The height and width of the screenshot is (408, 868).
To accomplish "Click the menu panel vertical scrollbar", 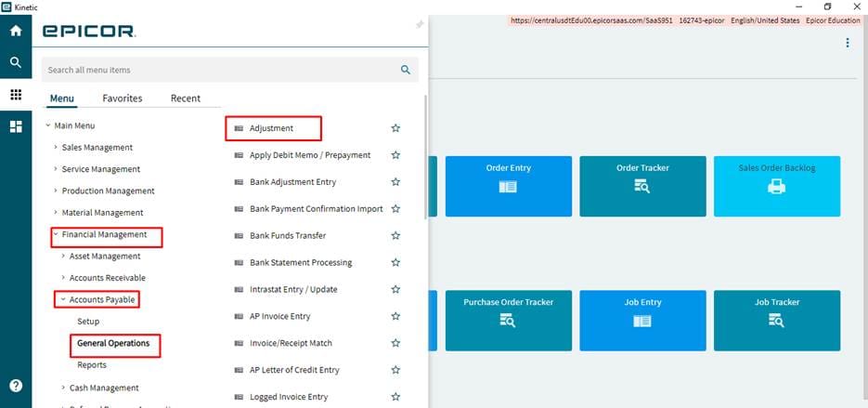I will (x=425, y=157).
